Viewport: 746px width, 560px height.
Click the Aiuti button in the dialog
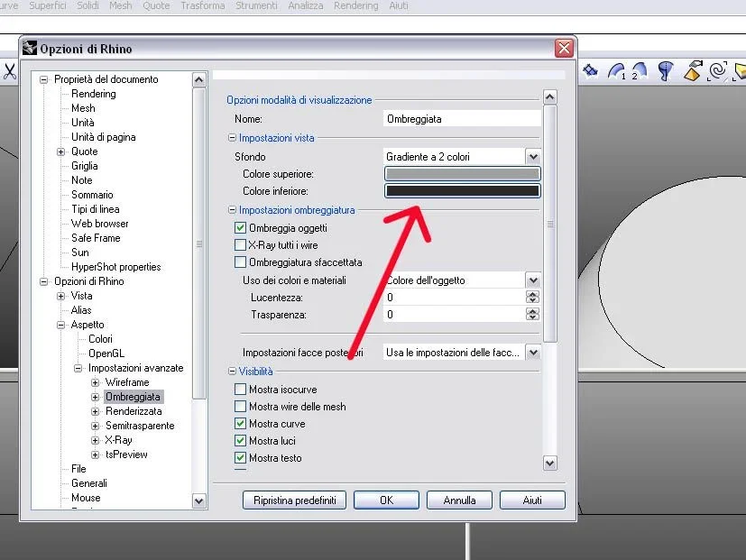click(532, 500)
